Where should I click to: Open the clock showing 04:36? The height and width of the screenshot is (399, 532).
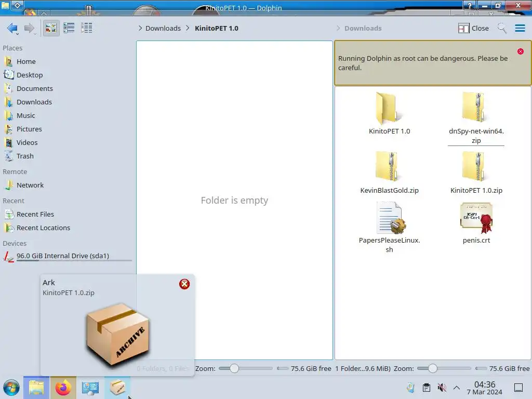pyautogui.click(x=485, y=388)
